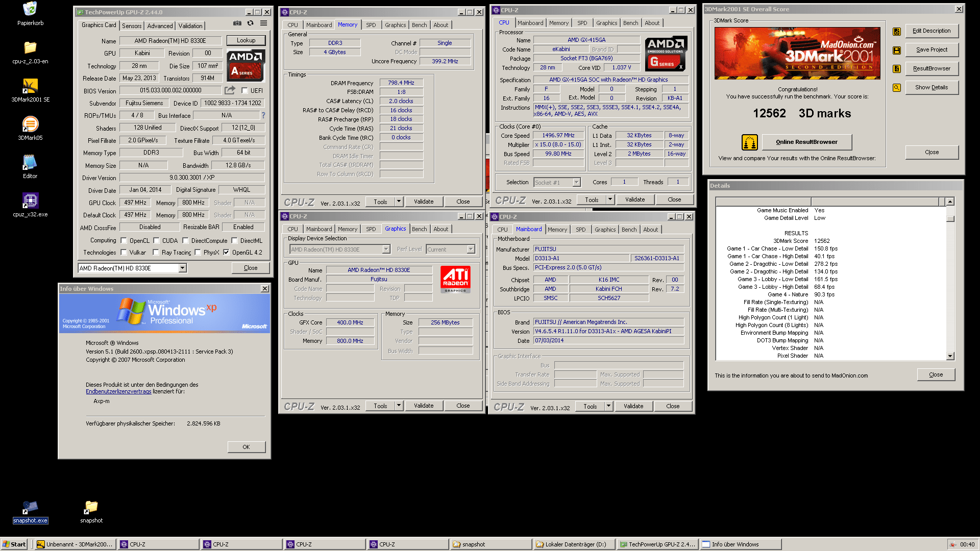The image size is (980, 551).
Task: Click the GPU-Z BIOS export share icon
Action: tap(230, 90)
